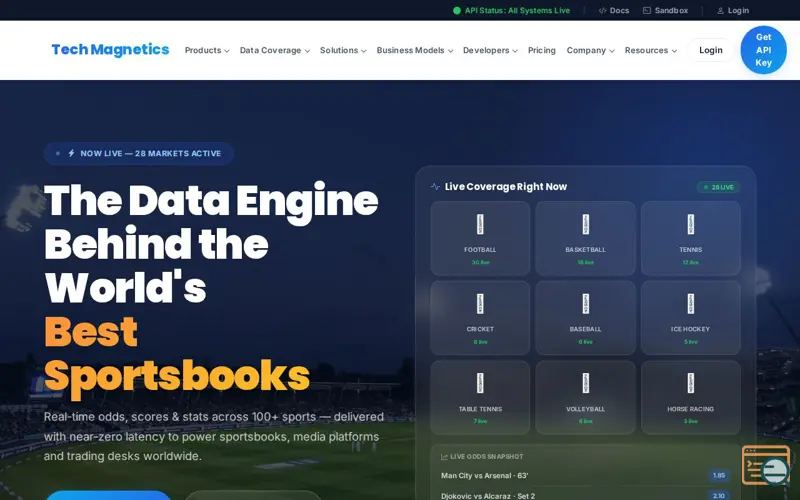Open the Docs link in top bar
This screenshot has height=500, width=800.
click(x=614, y=10)
